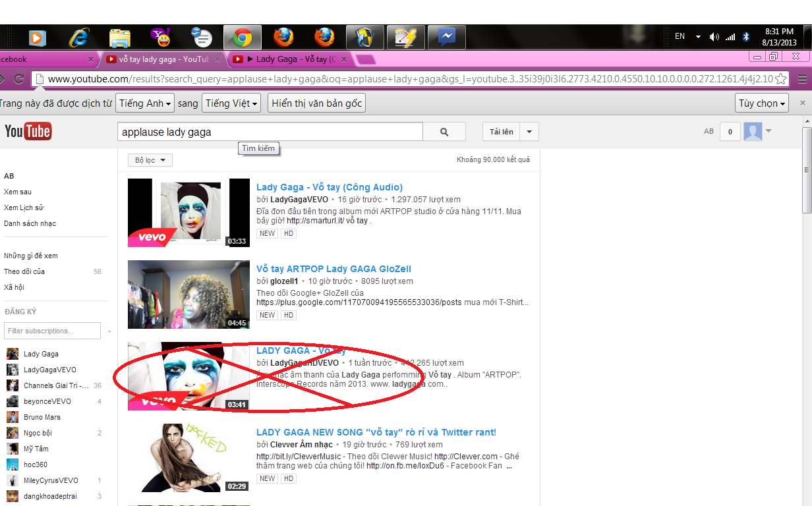Open the Chrome menu button
This screenshot has width=812, height=506.
click(x=801, y=79)
